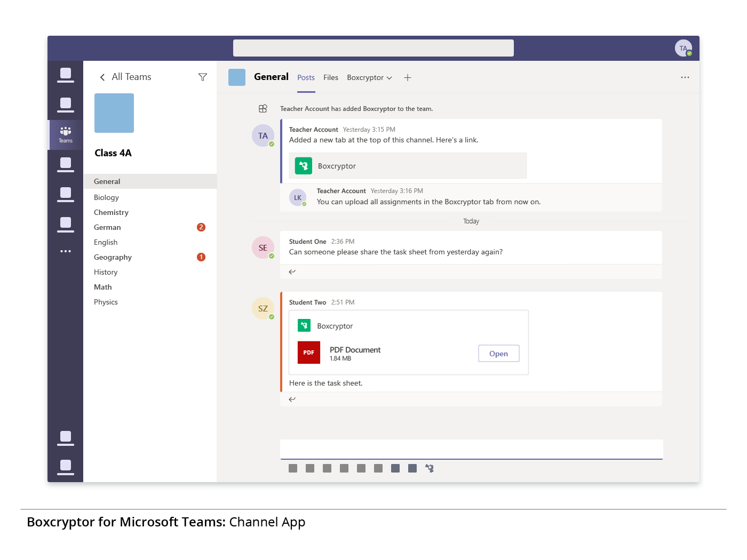747x560 pixels.
Task: Click the '2:36 PM' timestamp
Action: (x=343, y=242)
